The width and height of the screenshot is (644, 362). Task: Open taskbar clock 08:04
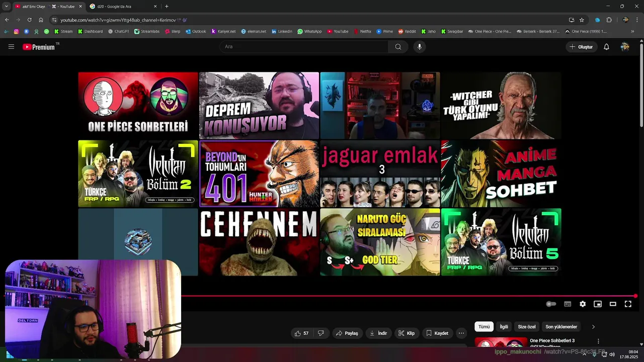click(629, 354)
